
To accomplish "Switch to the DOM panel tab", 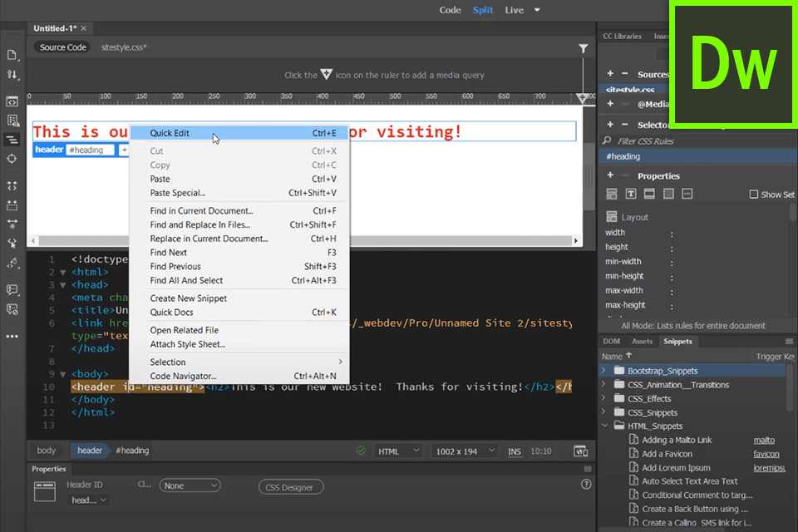I will click(x=611, y=341).
